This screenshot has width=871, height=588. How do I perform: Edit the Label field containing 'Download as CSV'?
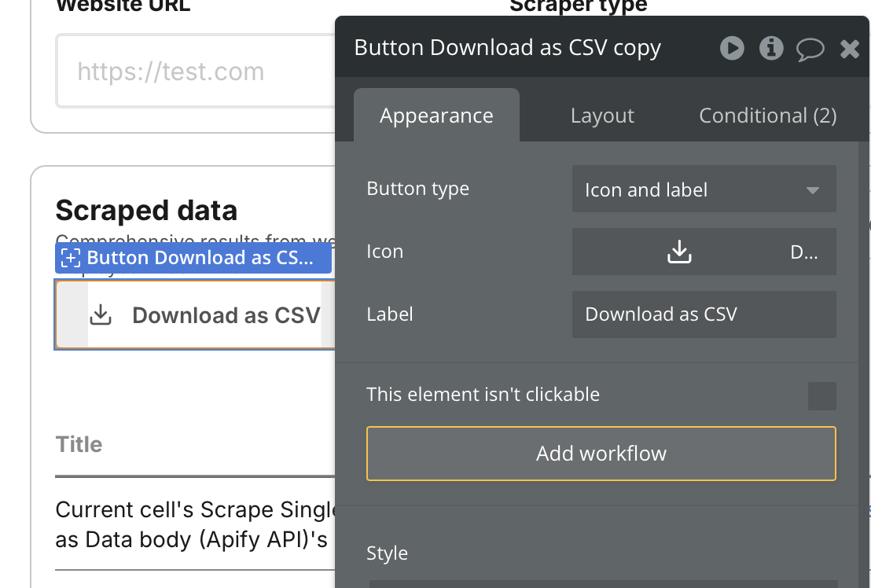pos(704,314)
